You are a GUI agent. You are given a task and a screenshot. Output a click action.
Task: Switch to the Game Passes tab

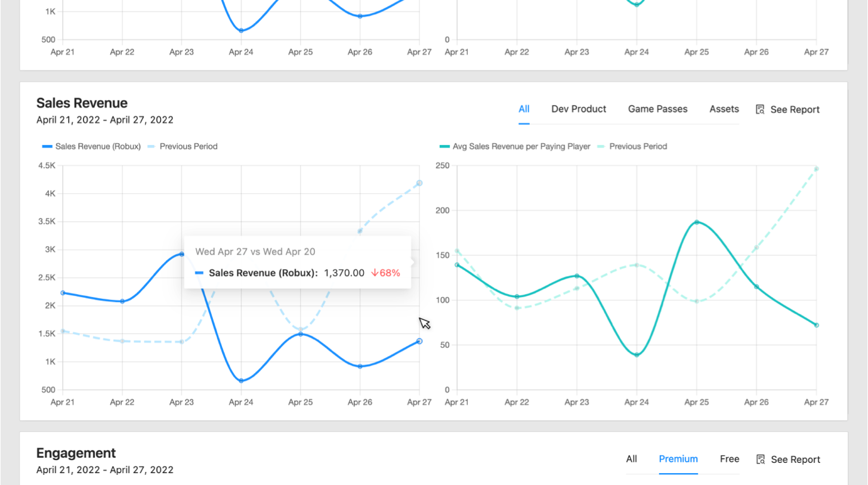(x=657, y=109)
